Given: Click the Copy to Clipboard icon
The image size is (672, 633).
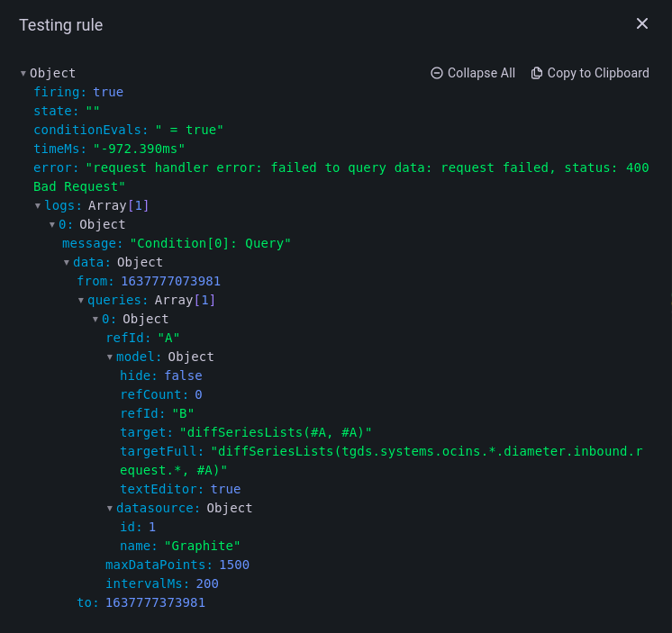Looking at the screenshot, I should click(x=537, y=73).
